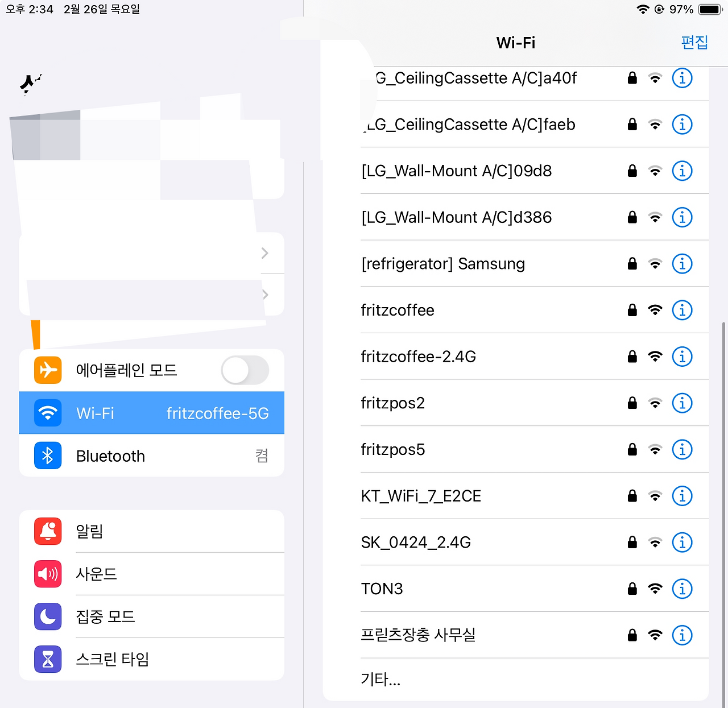Open the Wi-Fi settings menu row

tap(151, 413)
